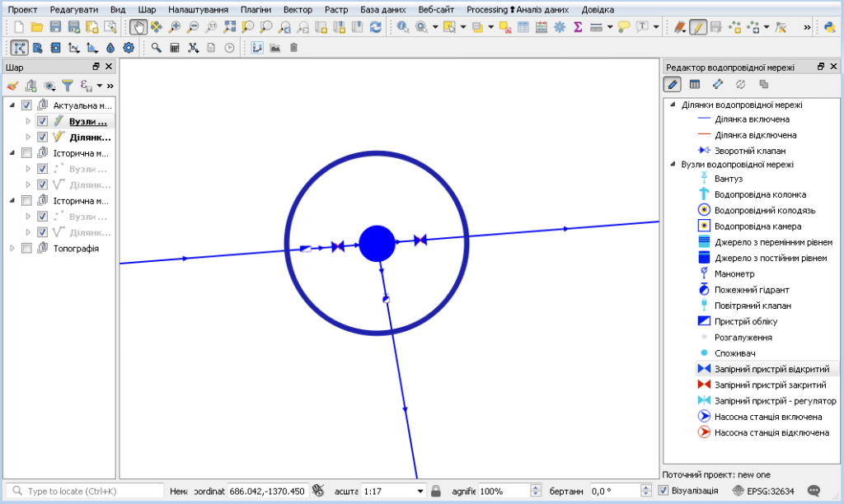The width and height of the screenshot is (844, 504).
Task: Open dropdown arrow next to select features tool
Action: [463, 27]
